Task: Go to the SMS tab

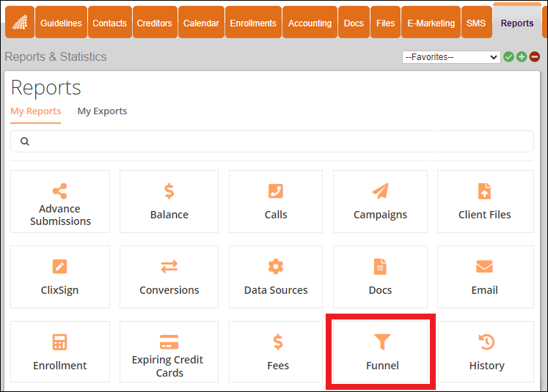Action: (x=476, y=22)
